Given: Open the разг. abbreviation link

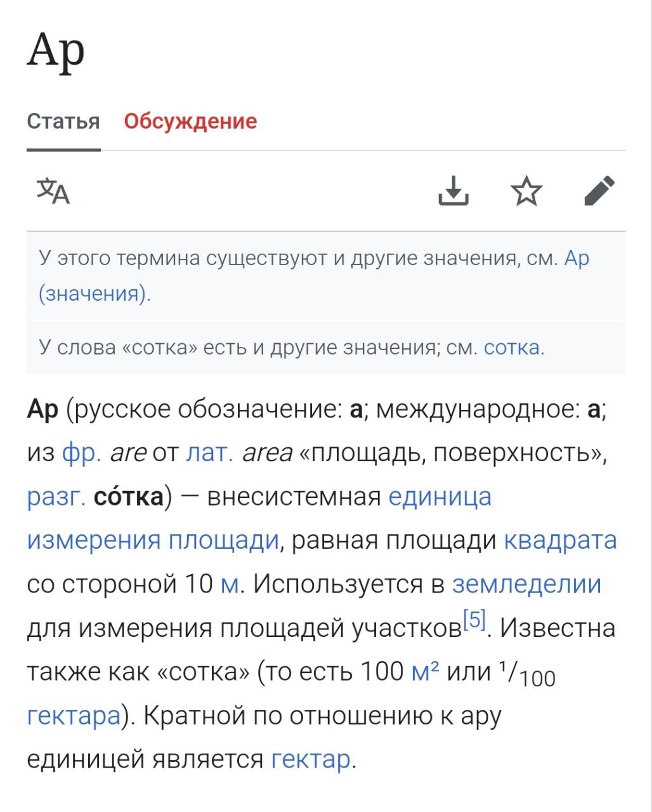Looking at the screenshot, I should [56, 497].
